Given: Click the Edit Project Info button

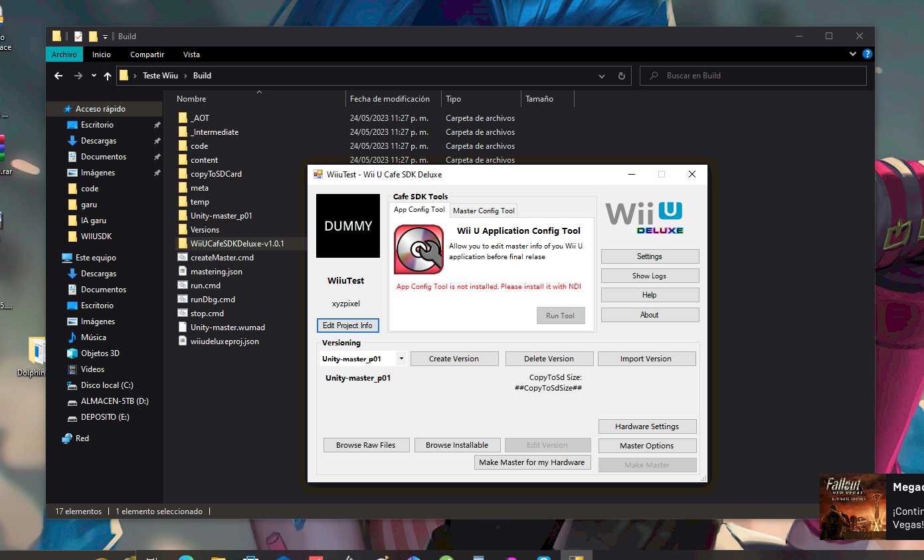Looking at the screenshot, I should [x=347, y=326].
